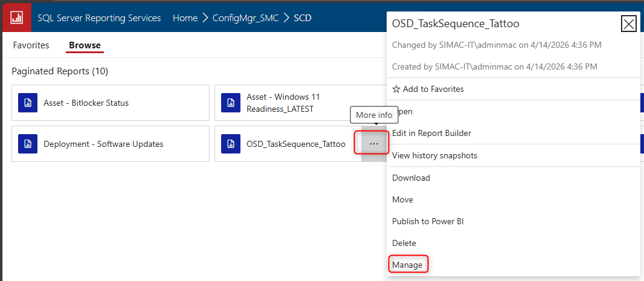
Task: Open the OSD_TaskSequence_Tattoo report title
Action: [295, 144]
